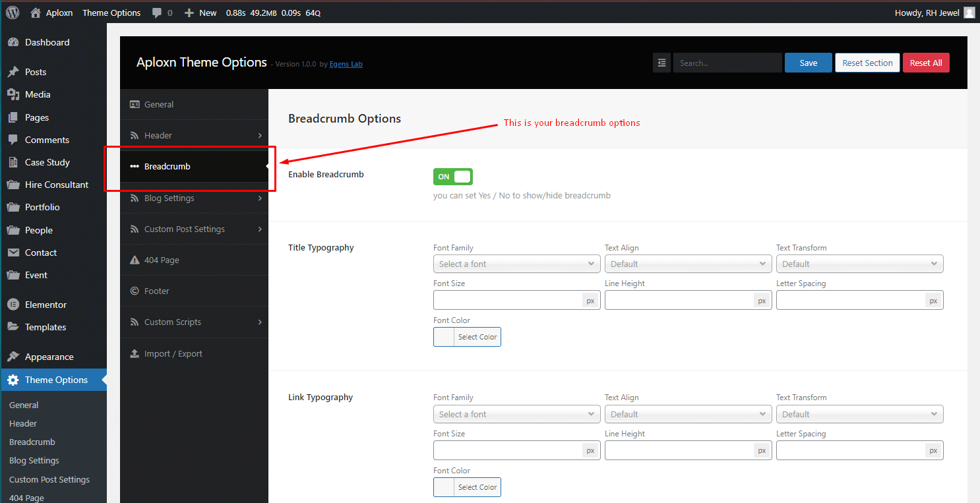Open the WordPress logo menu
Screen dimensions: 980x503
tap(13, 13)
